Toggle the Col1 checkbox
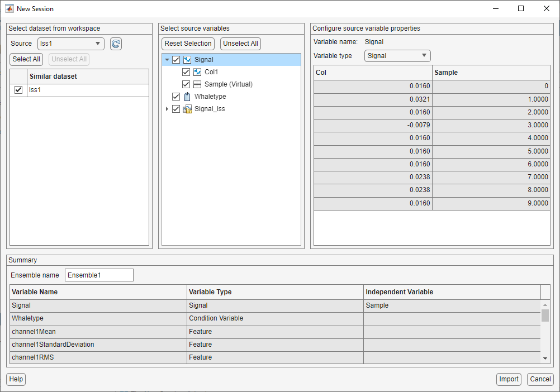This screenshot has height=392, width=560. pyautogui.click(x=186, y=72)
